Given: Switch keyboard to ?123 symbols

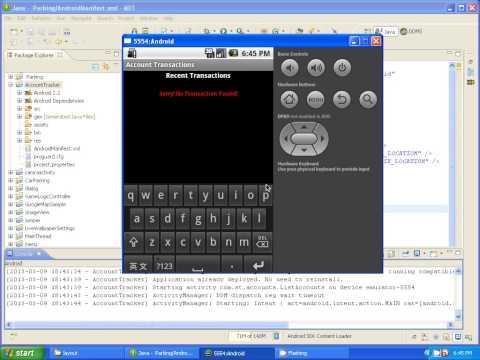Looking at the screenshot, I should (x=164, y=265).
